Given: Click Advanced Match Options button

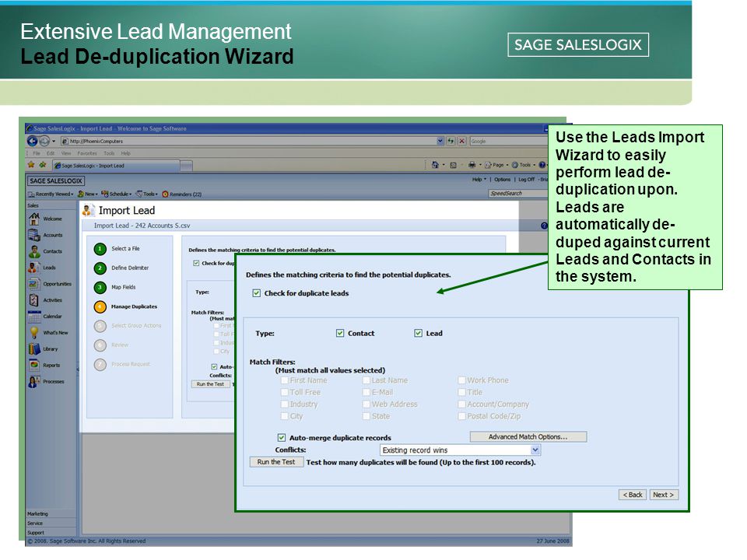Looking at the screenshot, I should [x=528, y=436].
